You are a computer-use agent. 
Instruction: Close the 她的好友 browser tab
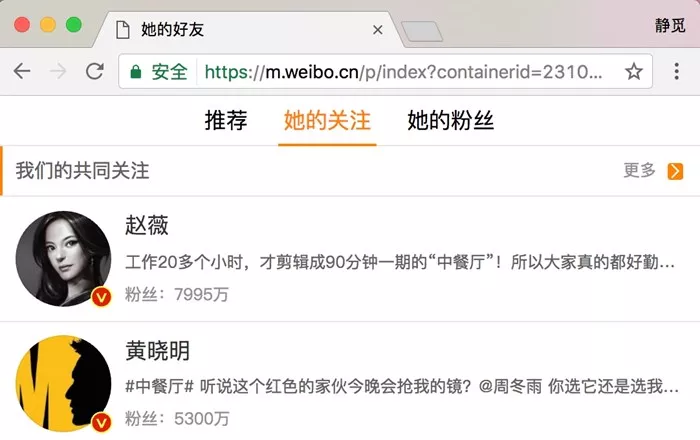tap(378, 30)
